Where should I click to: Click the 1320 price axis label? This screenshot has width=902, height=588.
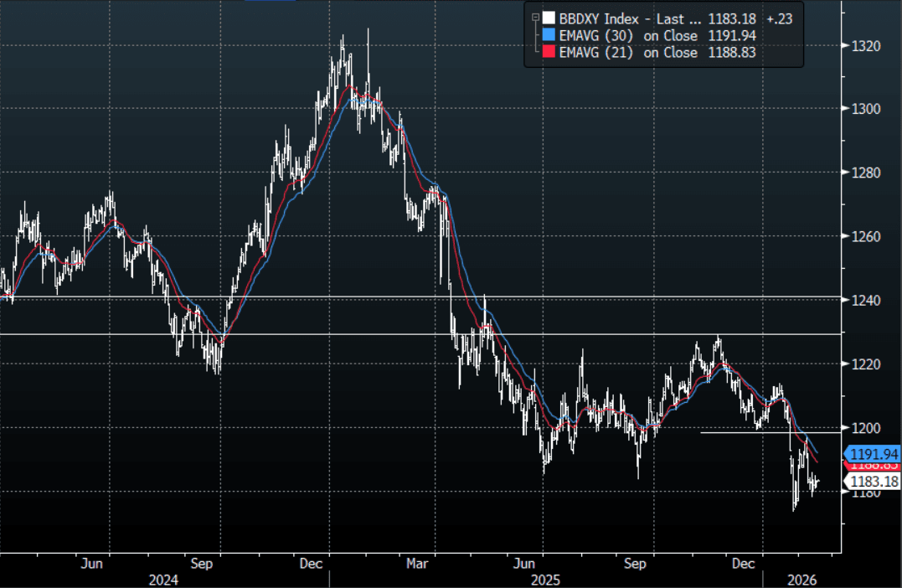point(868,45)
